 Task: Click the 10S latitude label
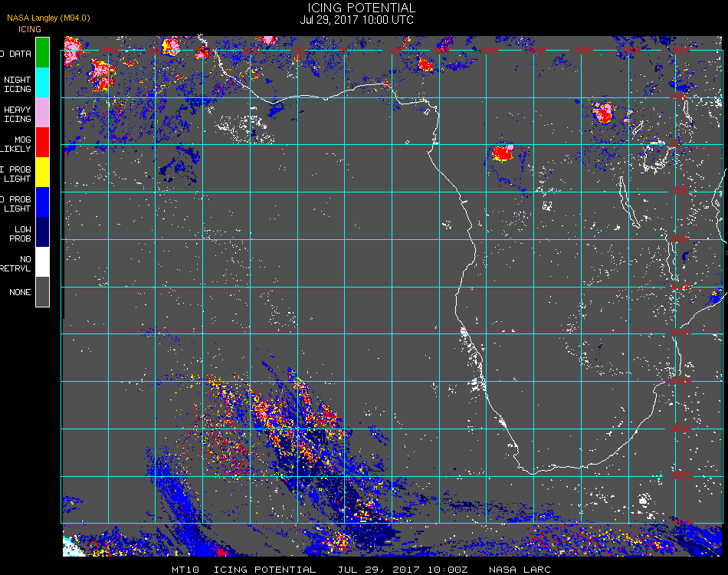679,238
